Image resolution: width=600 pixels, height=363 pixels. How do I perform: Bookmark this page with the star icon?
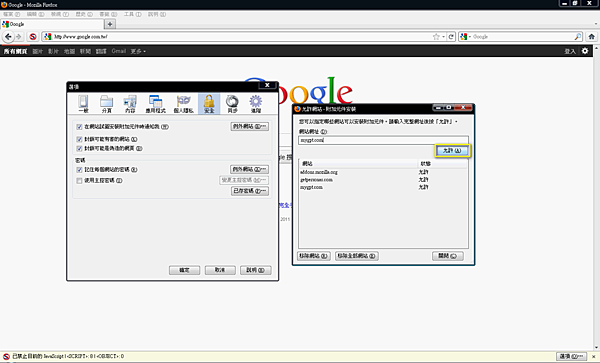coord(436,37)
